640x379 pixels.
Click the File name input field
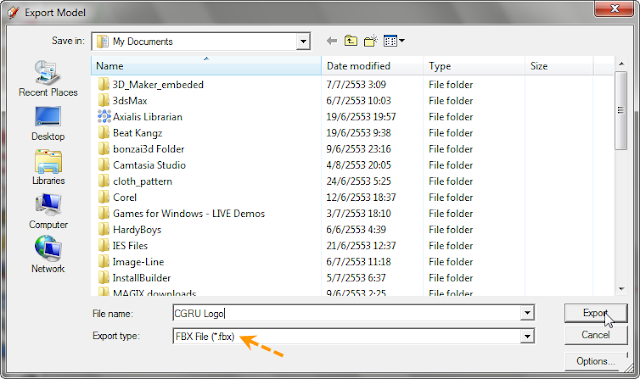[x=347, y=313]
